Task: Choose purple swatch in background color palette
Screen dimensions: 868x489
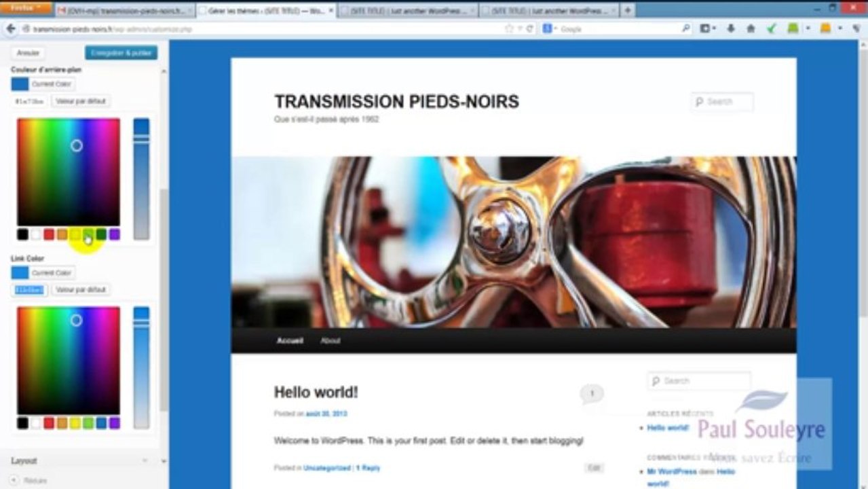Action: tap(114, 234)
